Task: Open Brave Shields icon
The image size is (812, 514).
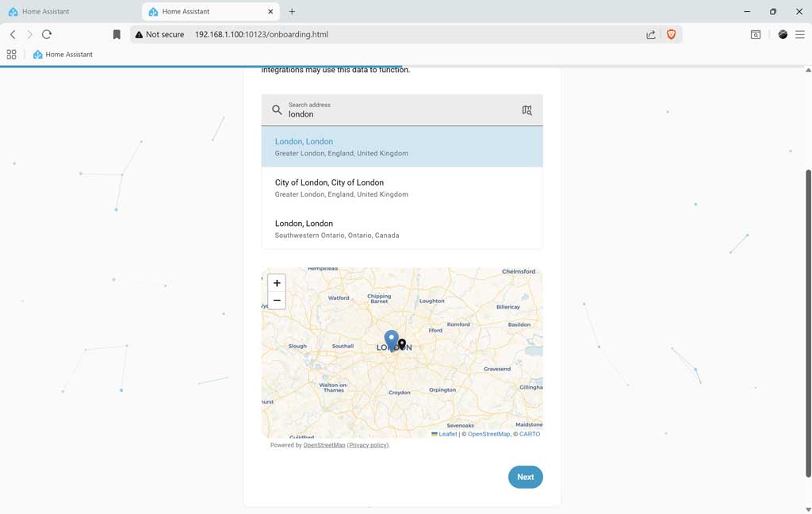Action: 671,34
